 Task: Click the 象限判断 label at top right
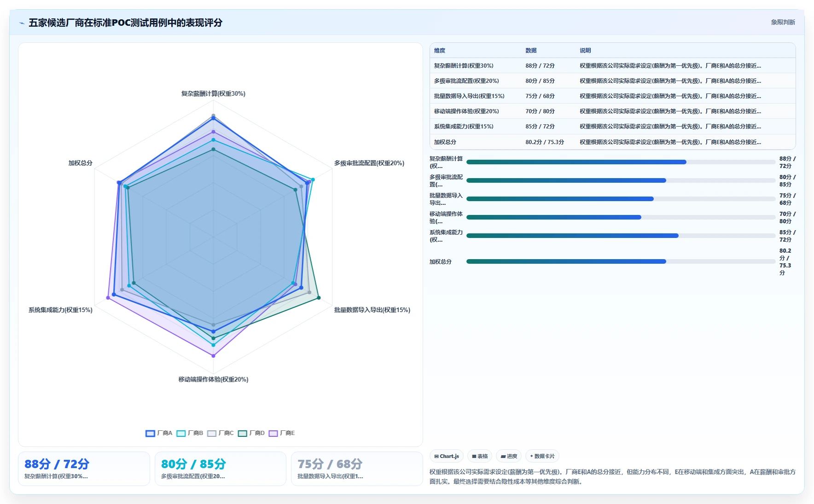783,22
